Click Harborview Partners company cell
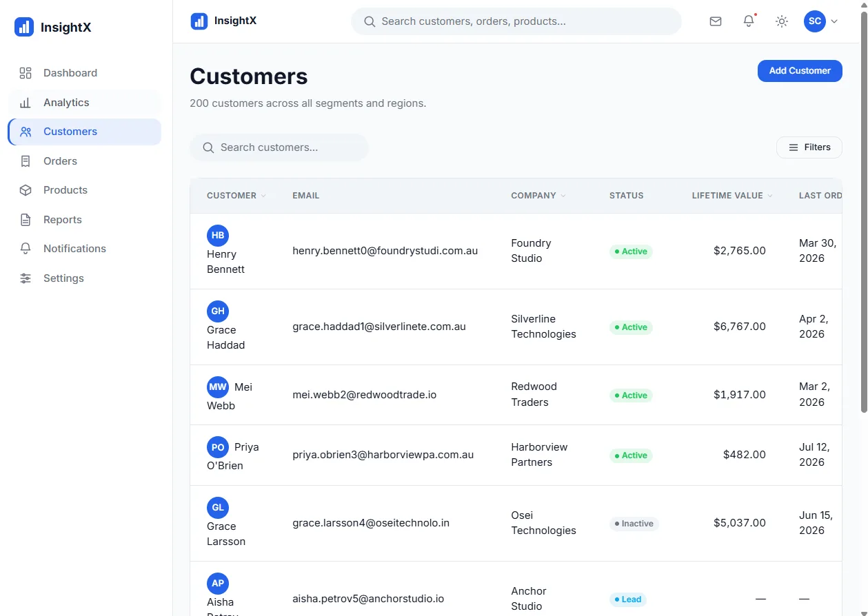The height and width of the screenshot is (616, 868). 539,455
